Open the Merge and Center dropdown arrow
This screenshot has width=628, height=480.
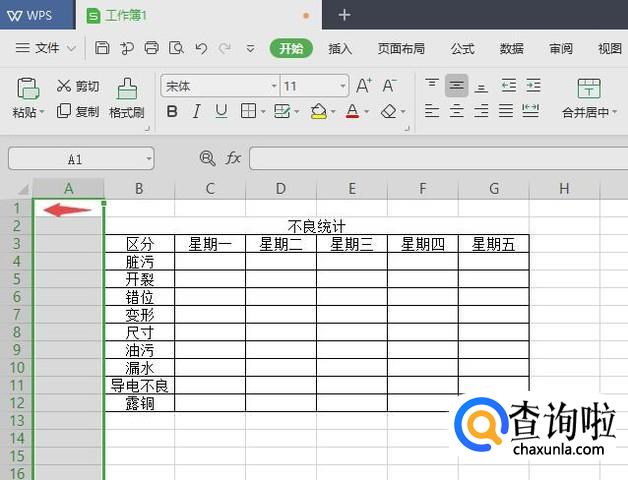click(614, 112)
